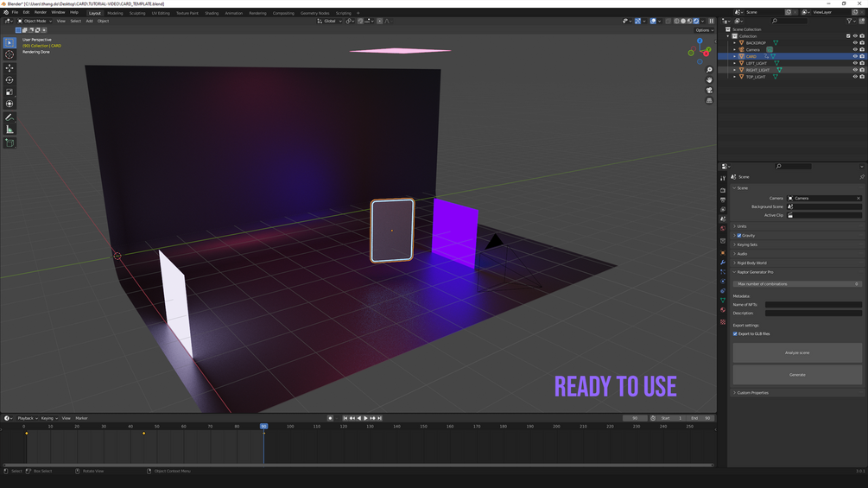Hide TOP_LIGHT object in viewport

(855, 76)
